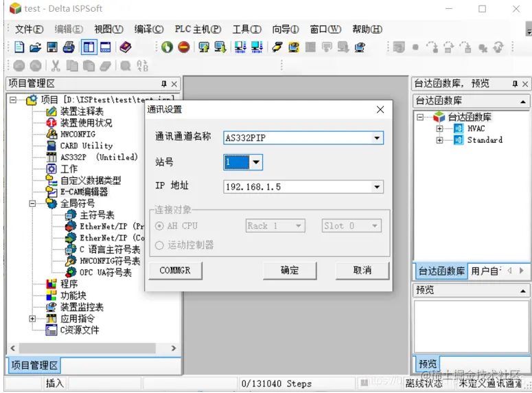Open the 通讯通道名称 AS332PIP dropdown
Viewport: 532px width, 393px height.
click(377, 138)
